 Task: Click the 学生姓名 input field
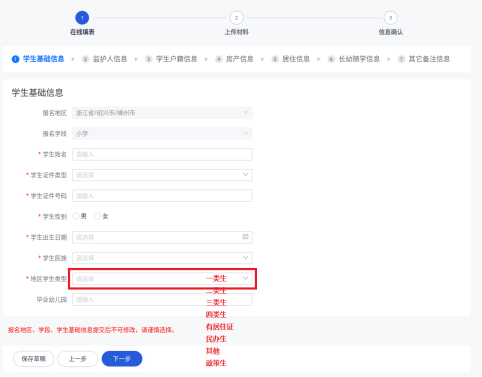pyautogui.click(x=162, y=154)
